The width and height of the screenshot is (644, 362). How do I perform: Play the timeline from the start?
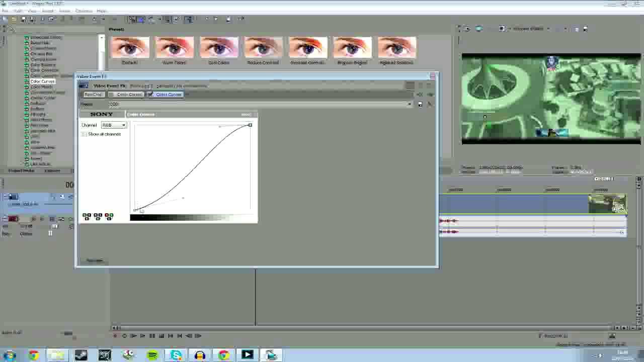click(x=133, y=336)
